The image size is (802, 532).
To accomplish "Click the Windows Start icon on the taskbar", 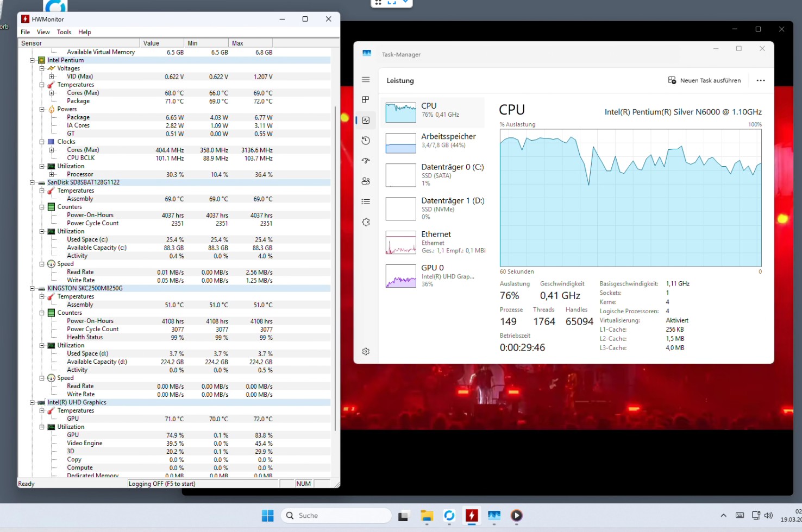I will pyautogui.click(x=267, y=516).
